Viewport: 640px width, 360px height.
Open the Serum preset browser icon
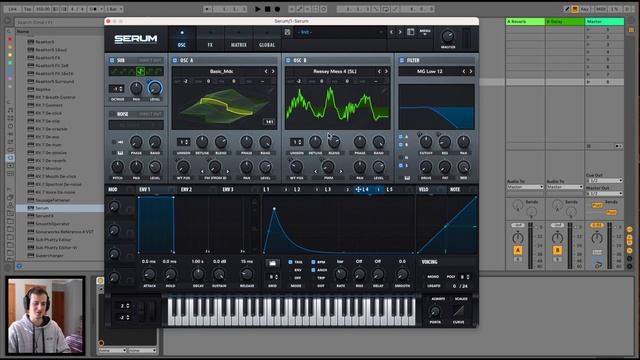pos(411,32)
